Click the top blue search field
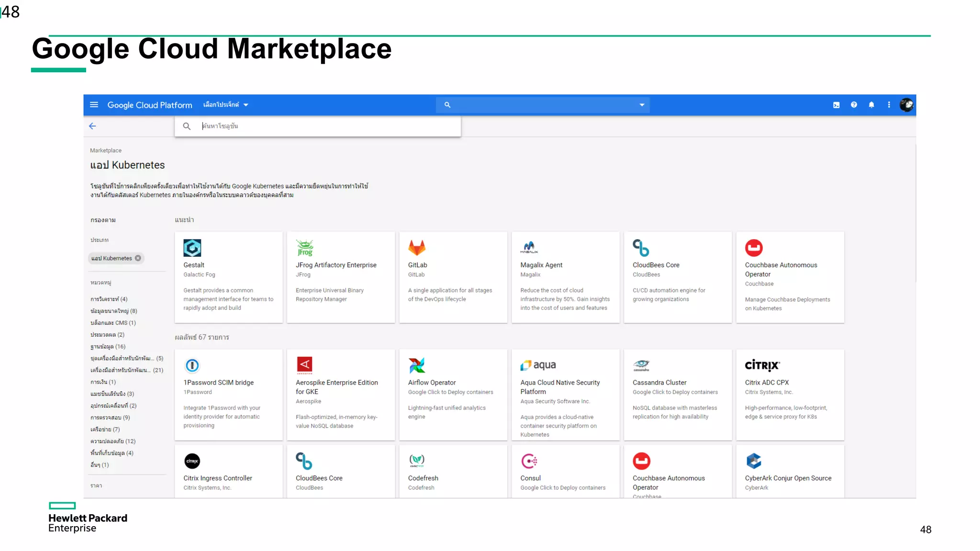 pyautogui.click(x=543, y=105)
